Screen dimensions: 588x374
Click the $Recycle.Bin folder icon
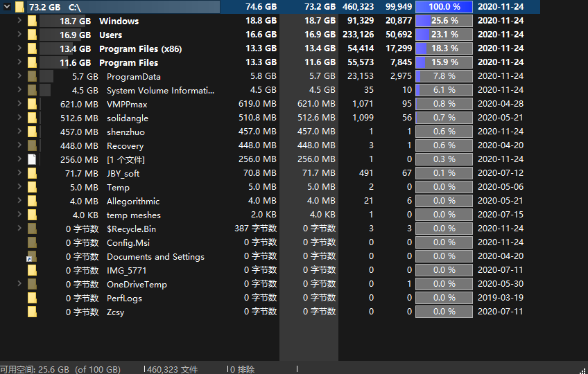click(x=32, y=229)
